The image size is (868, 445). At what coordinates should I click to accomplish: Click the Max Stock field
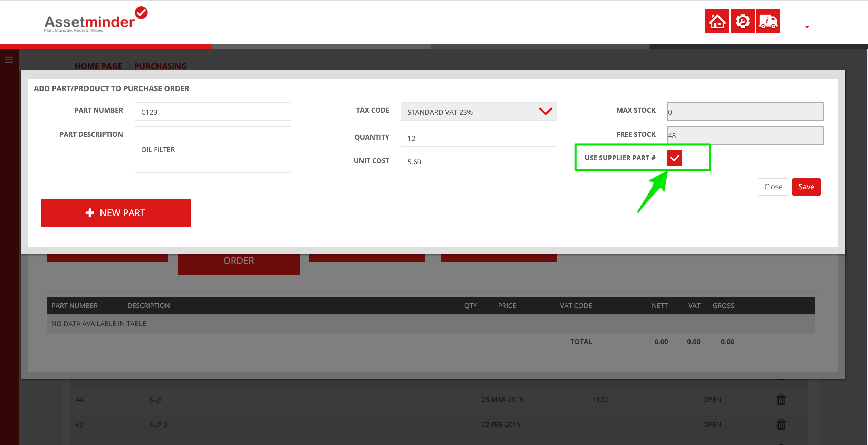pyautogui.click(x=745, y=112)
